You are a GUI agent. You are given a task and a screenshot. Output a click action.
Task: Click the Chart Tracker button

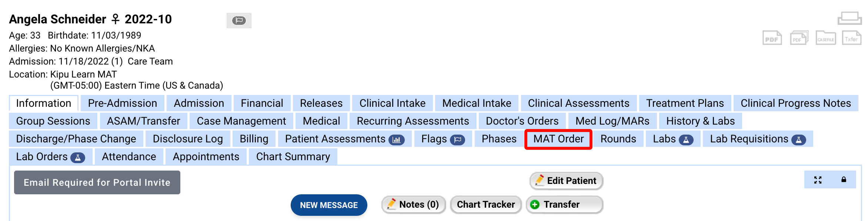(x=486, y=205)
